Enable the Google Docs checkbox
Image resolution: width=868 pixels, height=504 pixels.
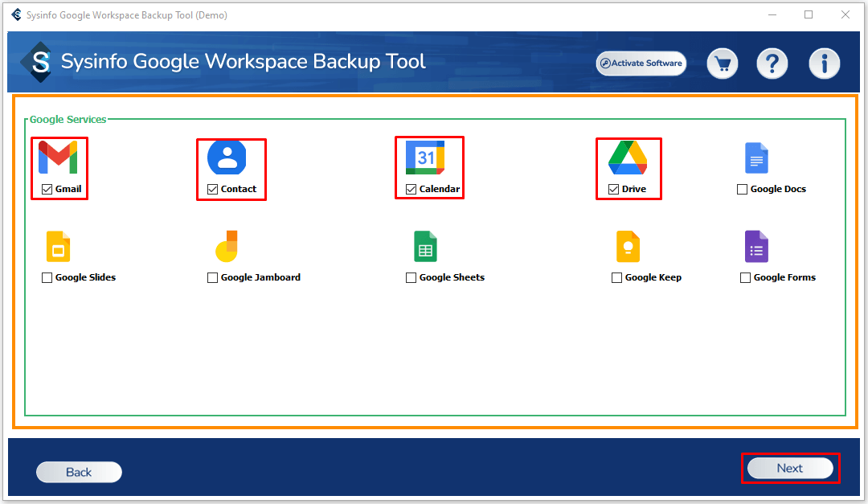(743, 190)
